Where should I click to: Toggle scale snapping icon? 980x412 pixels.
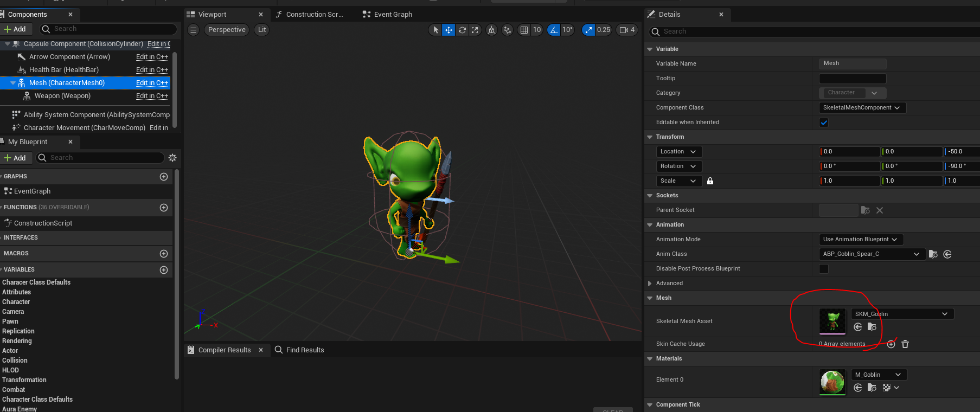coord(588,30)
